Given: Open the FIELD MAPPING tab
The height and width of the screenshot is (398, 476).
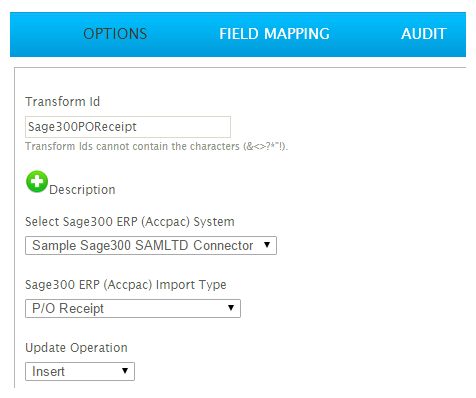Looking at the screenshot, I should point(274,34).
